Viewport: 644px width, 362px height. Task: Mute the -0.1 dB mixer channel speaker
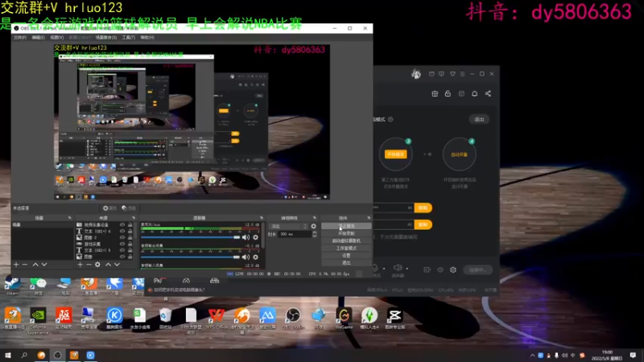tap(246, 257)
